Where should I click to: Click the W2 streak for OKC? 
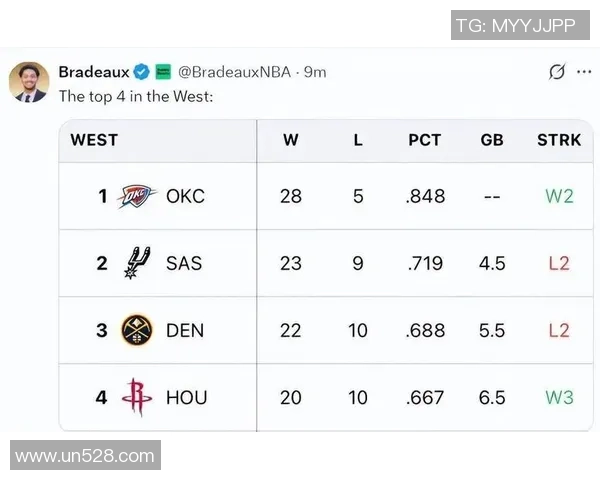559,196
